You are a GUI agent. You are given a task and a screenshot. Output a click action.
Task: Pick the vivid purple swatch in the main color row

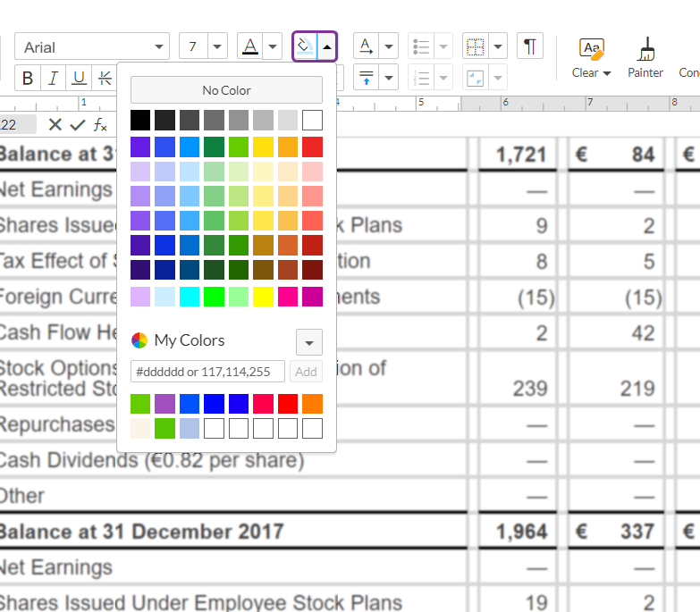pyautogui.click(x=140, y=147)
